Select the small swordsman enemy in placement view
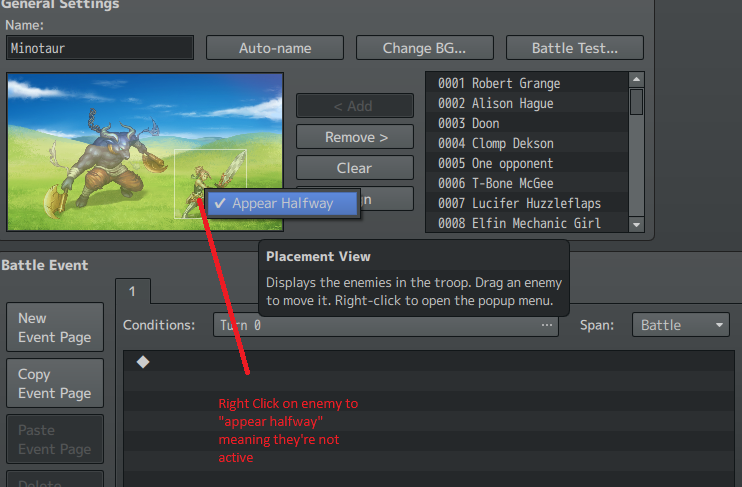Screen dimensions: 742x487 coord(211,184)
